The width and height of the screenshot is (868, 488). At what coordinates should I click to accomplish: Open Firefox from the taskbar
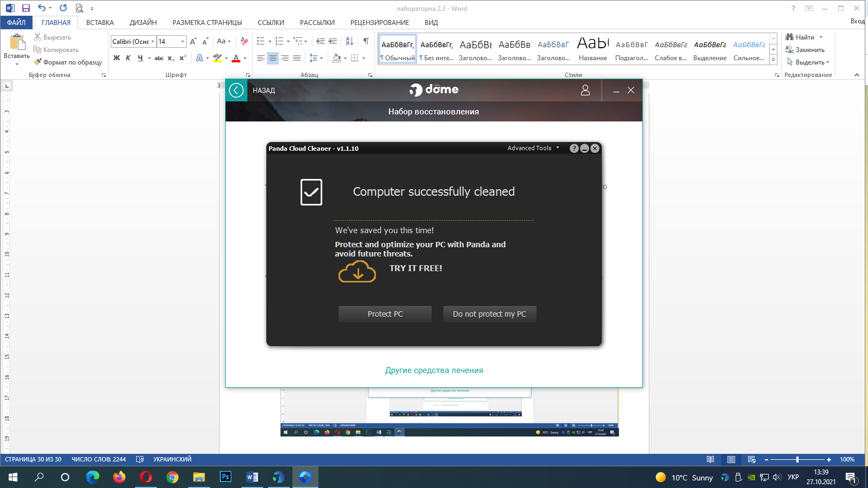[x=119, y=477]
